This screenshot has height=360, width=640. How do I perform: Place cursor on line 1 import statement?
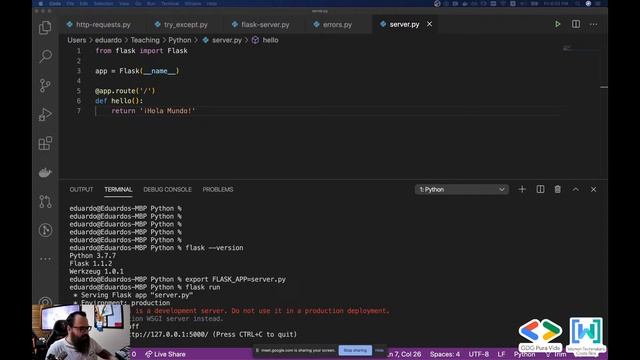[141, 51]
